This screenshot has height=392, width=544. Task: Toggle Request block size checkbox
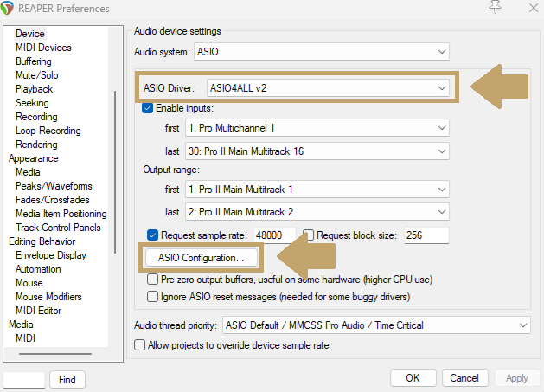(308, 235)
